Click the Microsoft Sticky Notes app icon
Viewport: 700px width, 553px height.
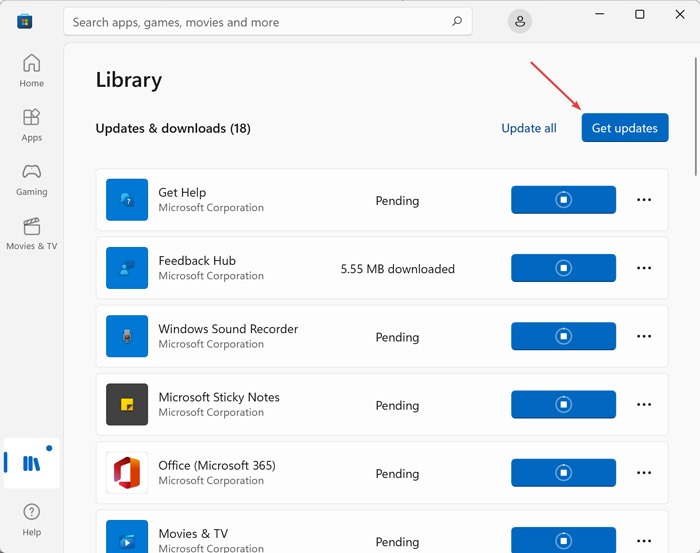click(127, 404)
